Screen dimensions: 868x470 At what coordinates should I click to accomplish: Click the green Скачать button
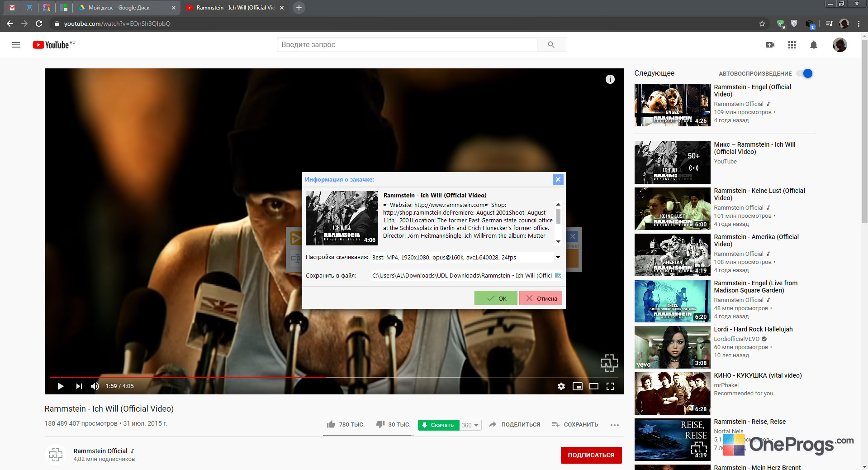pos(439,425)
